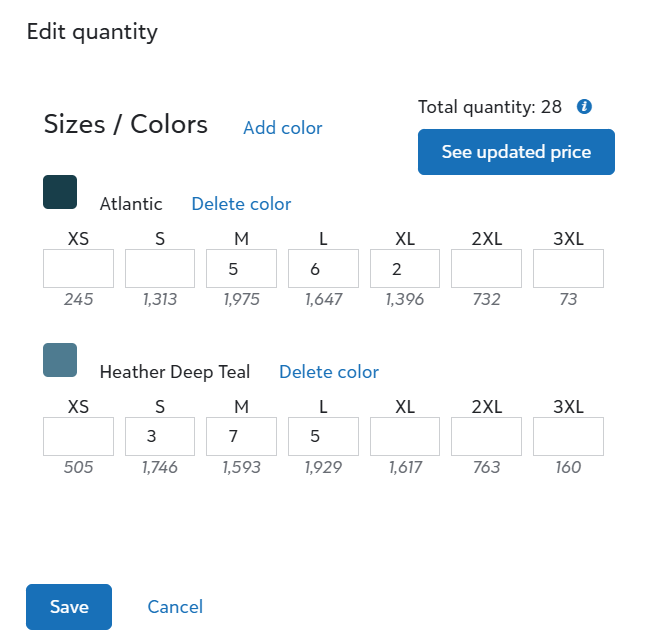Delete the Heather Deep Teal color
Screen dimensions: 655x641
[329, 372]
